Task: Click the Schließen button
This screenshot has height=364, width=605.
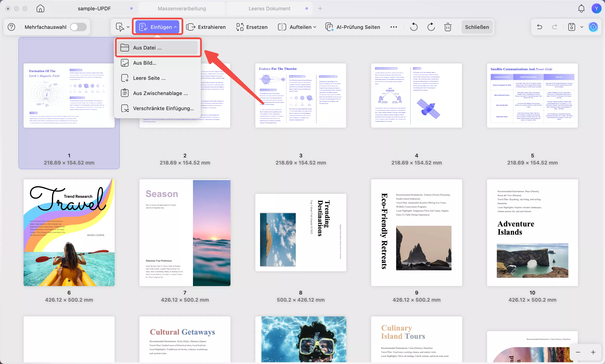Action: [477, 27]
